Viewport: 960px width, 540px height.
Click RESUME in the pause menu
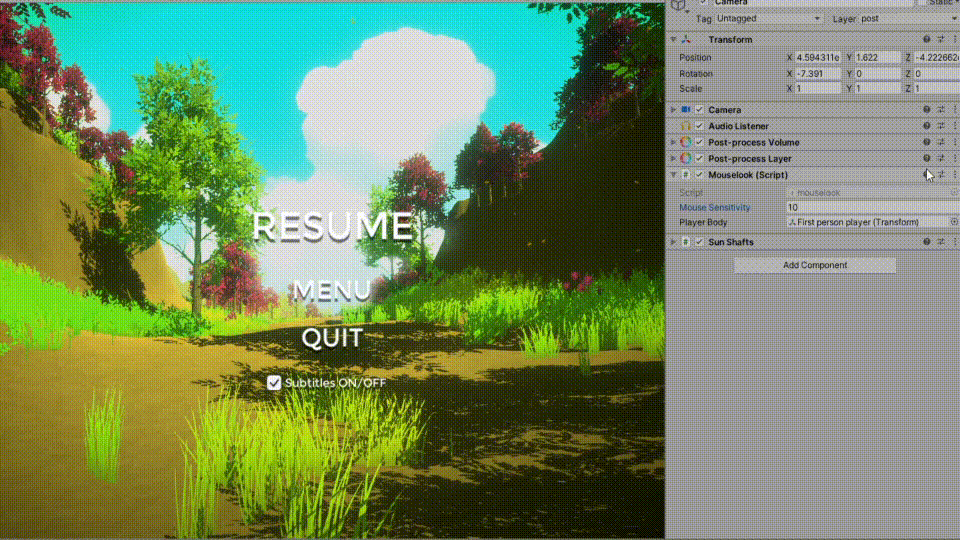(332, 225)
